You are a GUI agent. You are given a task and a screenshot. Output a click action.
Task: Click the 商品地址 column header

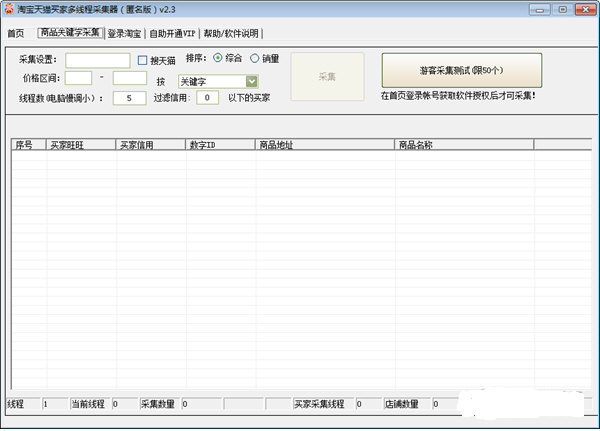pyautogui.click(x=324, y=145)
